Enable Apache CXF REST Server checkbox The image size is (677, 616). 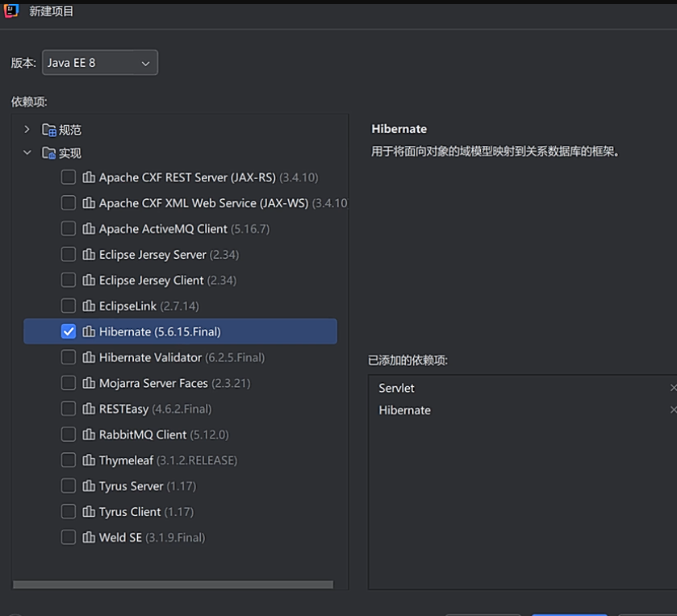pyautogui.click(x=69, y=177)
